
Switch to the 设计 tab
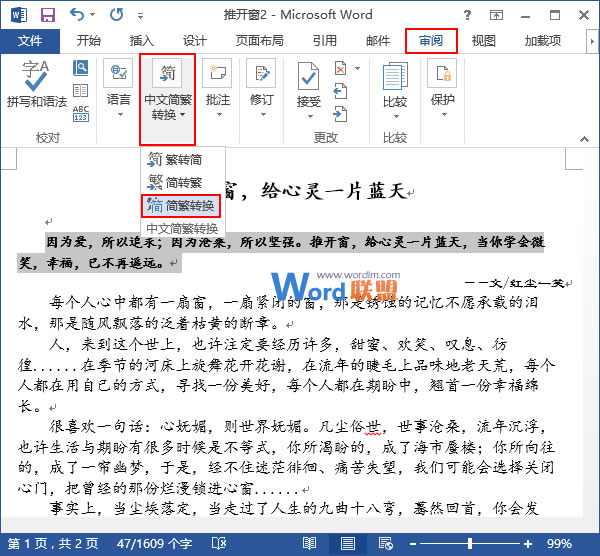pos(194,41)
